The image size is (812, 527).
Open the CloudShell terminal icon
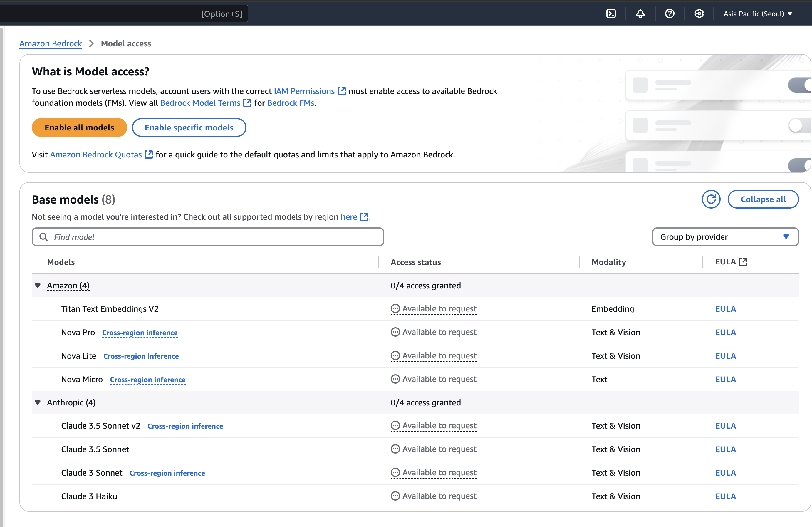click(611, 14)
